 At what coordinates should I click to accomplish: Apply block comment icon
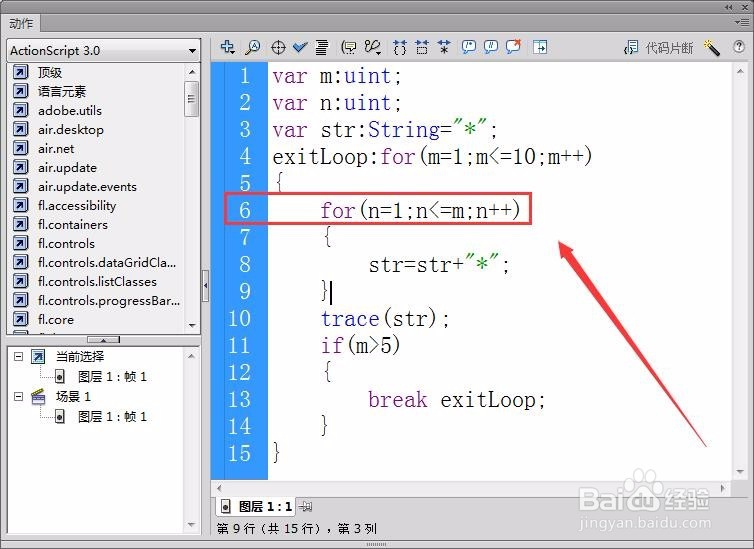point(468,47)
